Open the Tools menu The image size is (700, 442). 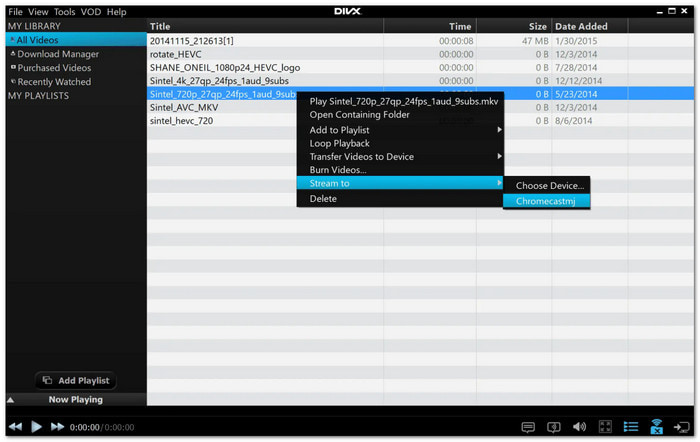coord(65,12)
